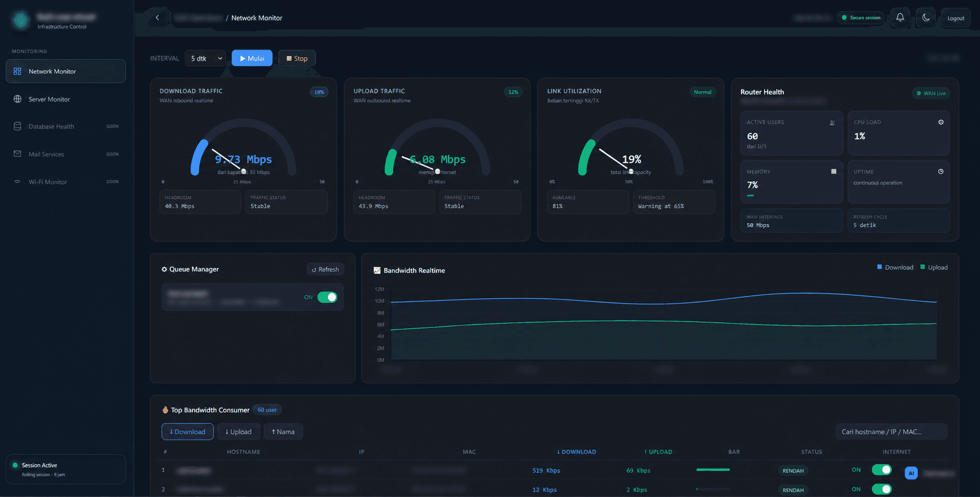Click the 69 Kbps upload value
Screen dimensions: 980x497
638,471
